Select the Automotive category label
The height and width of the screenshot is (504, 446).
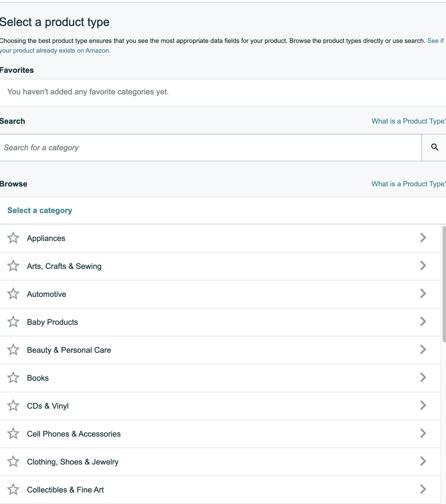tap(46, 294)
